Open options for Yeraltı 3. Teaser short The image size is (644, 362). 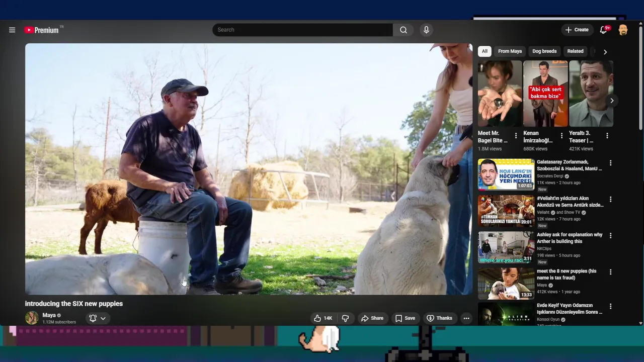pos(607,136)
